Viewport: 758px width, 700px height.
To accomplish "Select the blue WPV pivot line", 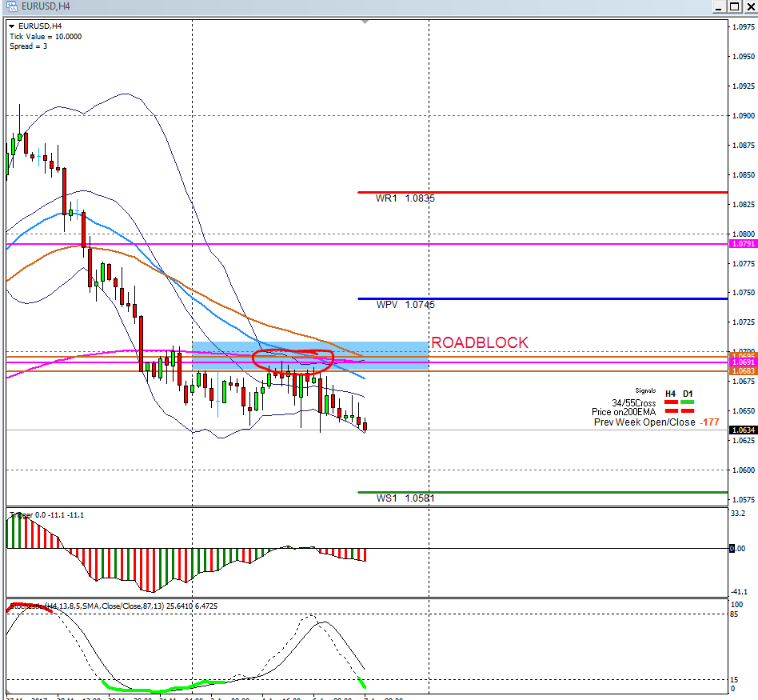I will tap(542, 299).
